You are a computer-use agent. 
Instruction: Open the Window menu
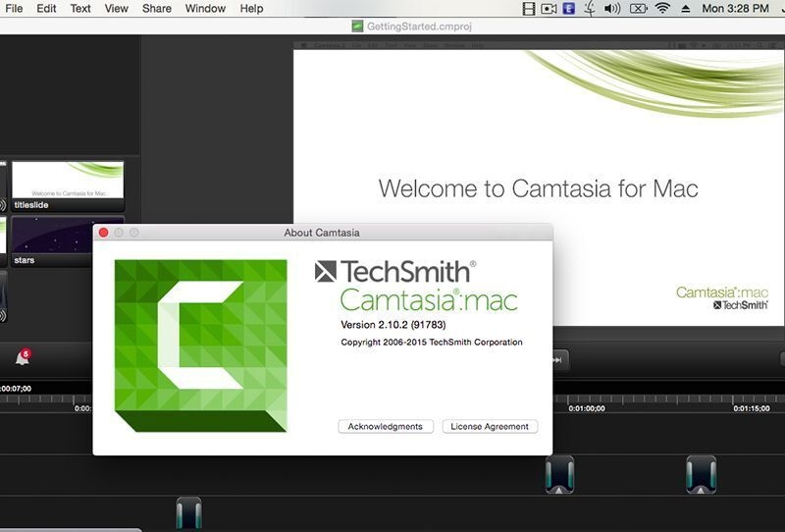[x=205, y=9]
